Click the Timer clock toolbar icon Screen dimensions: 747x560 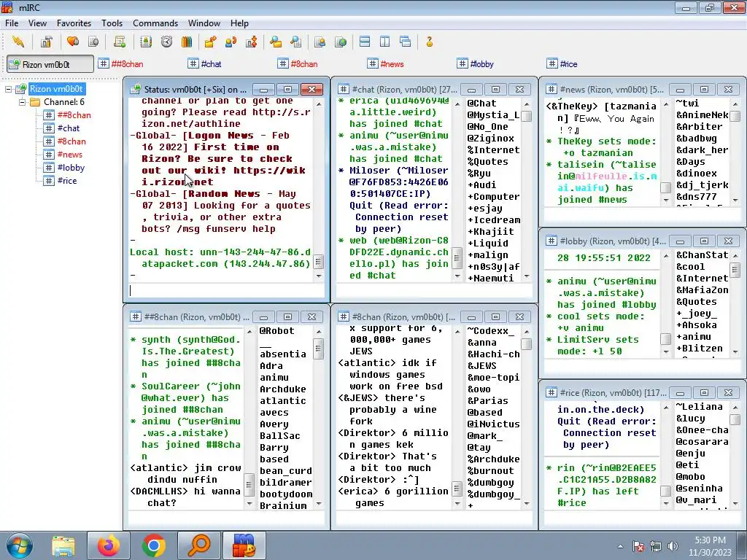pos(166,42)
